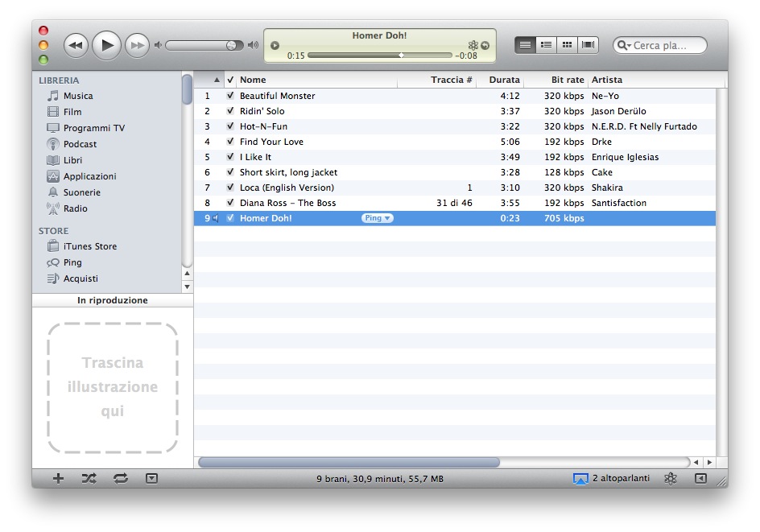Uncheck the Beautiful Monster song checkbox
Image resolution: width=760 pixels, height=532 pixels.
[x=230, y=96]
